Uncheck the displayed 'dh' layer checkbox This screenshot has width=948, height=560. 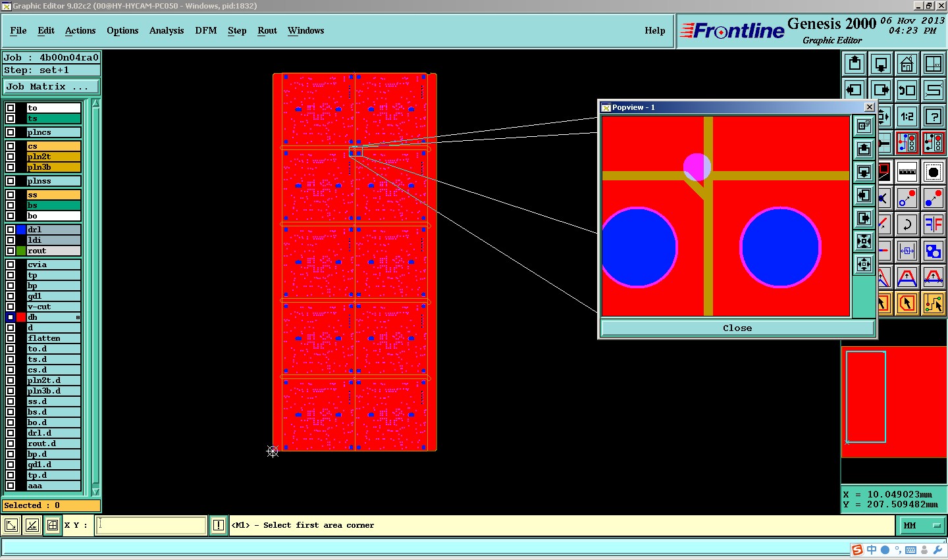pyautogui.click(x=11, y=317)
